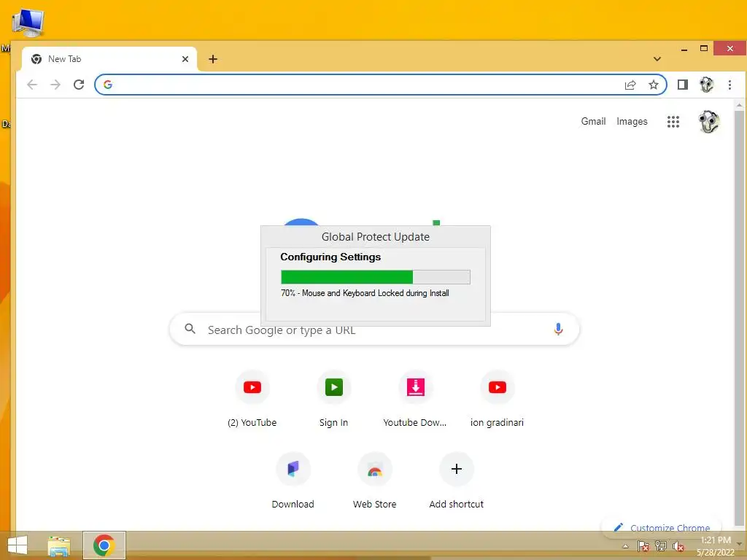
Task: Start voice search with the microphone
Action: [558, 329]
